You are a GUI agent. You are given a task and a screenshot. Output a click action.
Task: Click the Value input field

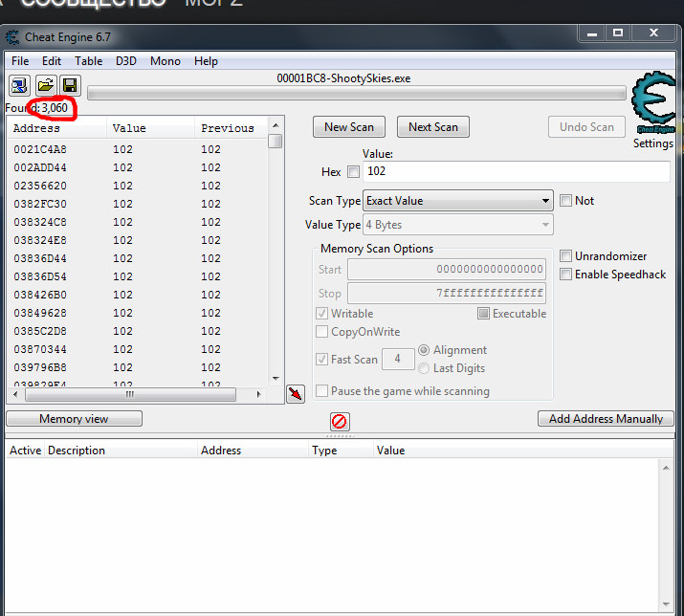click(517, 171)
